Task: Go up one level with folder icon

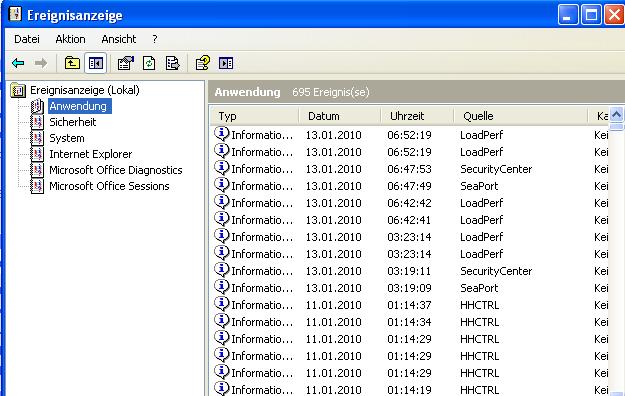Action: pos(72,63)
